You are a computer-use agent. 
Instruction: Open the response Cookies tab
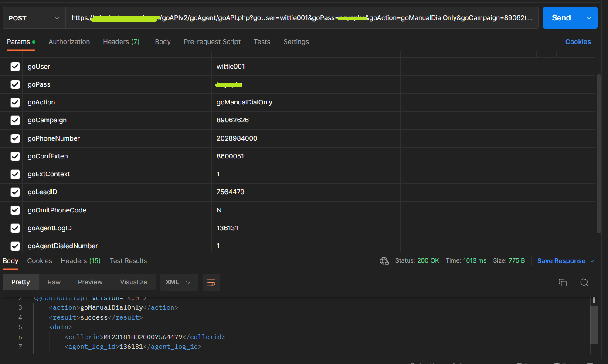(40, 261)
